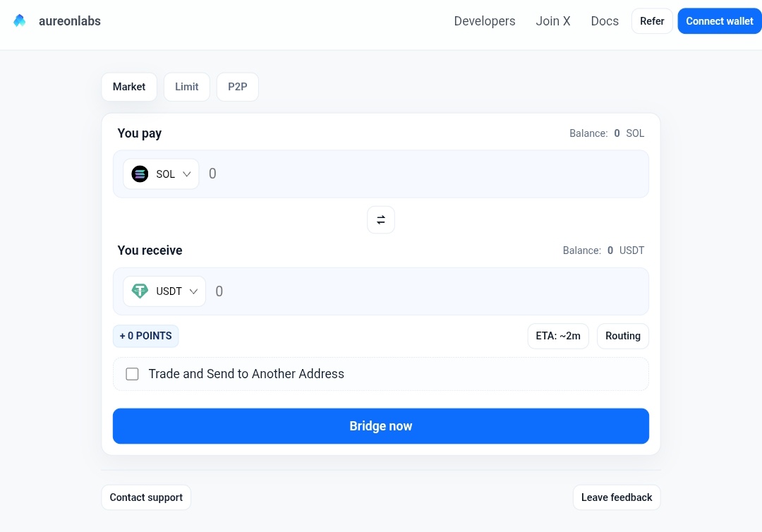Image resolution: width=762 pixels, height=532 pixels.
Task: Switch to the P2P tab
Action: click(237, 87)
